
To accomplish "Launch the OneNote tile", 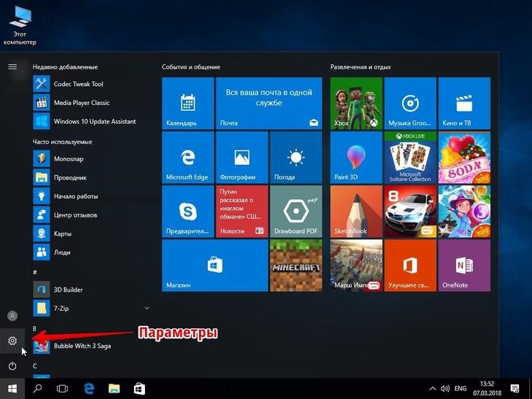I will [x=464, y=266].
